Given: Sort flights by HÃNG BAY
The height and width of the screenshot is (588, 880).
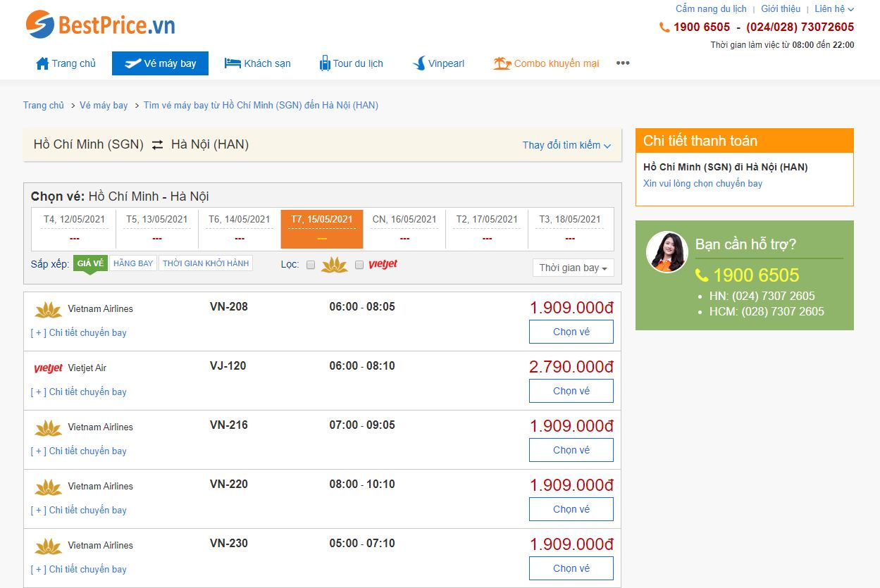Looking at the screenshot, I should click(133, 263).
